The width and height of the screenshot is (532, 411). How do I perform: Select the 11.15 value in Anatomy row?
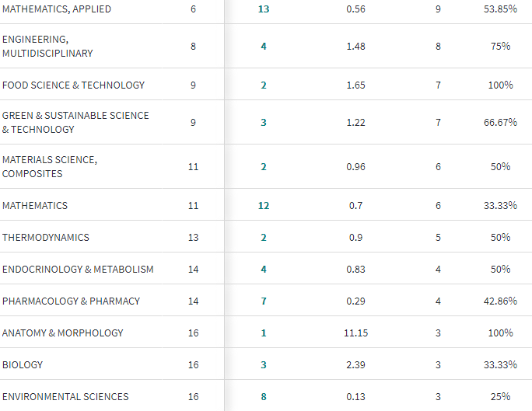355,333
